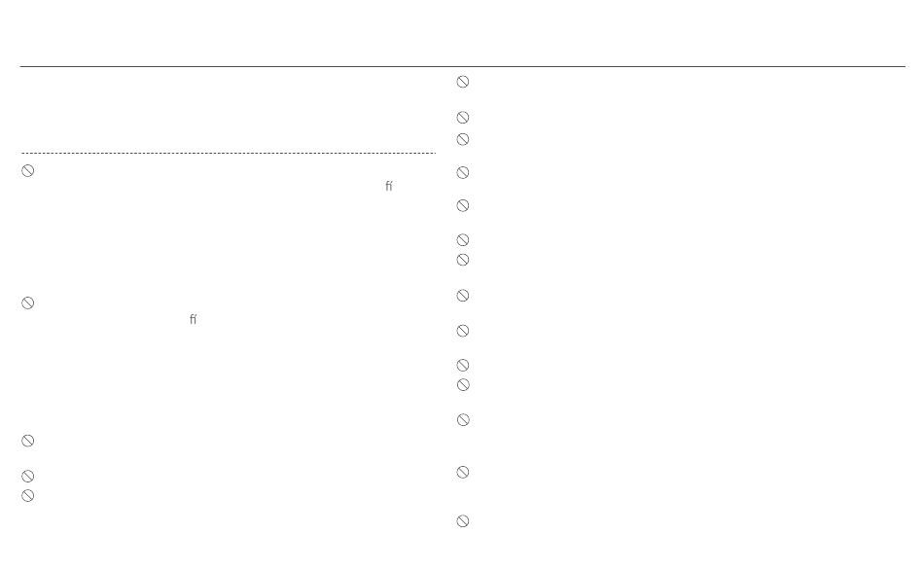
Task: Click the seventh prohibition icon in right column
Action: (463, 260)
